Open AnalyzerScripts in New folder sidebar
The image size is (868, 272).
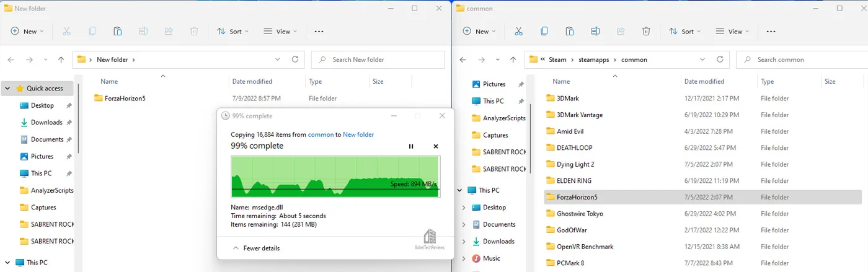click(x=46, y=190)
